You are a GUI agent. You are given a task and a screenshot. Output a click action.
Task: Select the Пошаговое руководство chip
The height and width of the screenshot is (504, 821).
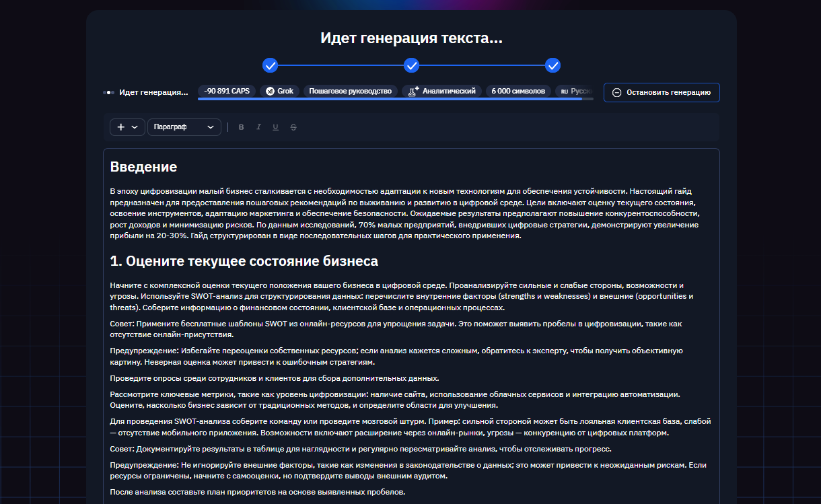[351, 91]
